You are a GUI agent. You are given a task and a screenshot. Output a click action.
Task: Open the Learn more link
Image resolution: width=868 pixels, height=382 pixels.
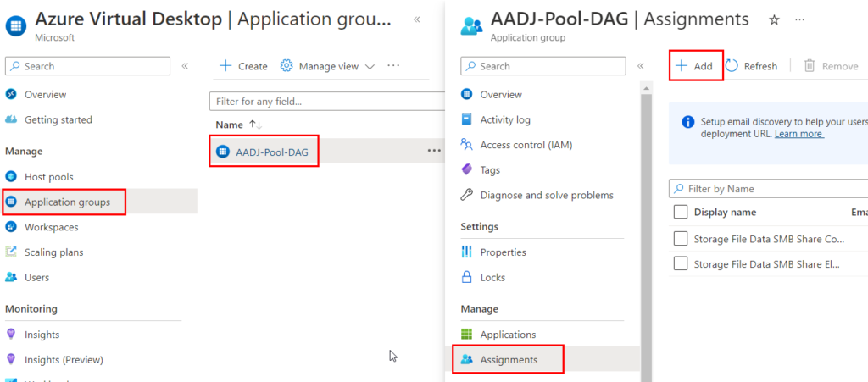pyautogui.click(x=798, y=134)
